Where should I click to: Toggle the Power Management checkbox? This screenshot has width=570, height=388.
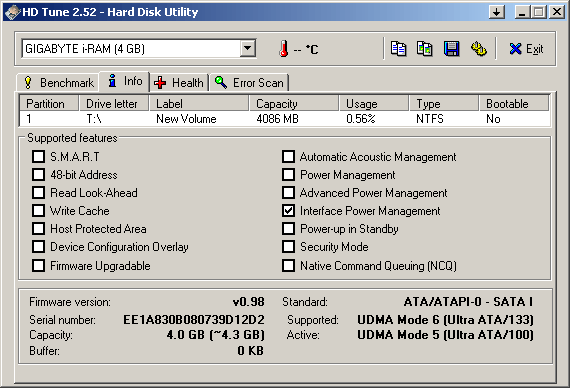[x=288, y=175]
